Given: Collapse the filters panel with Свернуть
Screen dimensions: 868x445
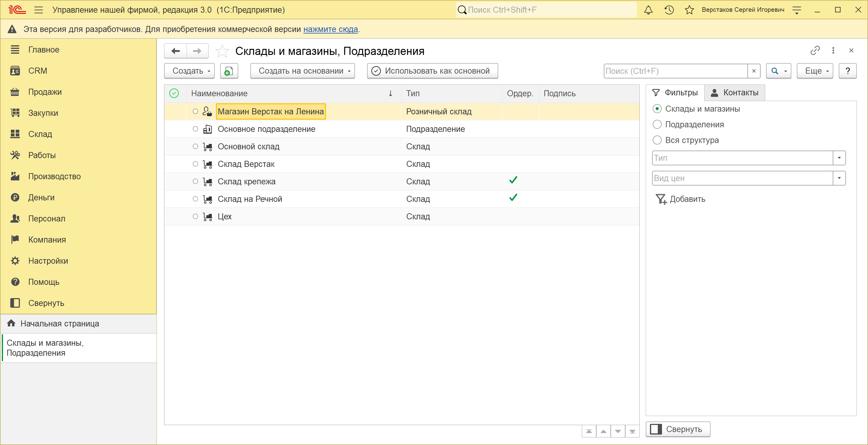Looking at the screenshot, I should pyautogui.click(x=678, y=429).
